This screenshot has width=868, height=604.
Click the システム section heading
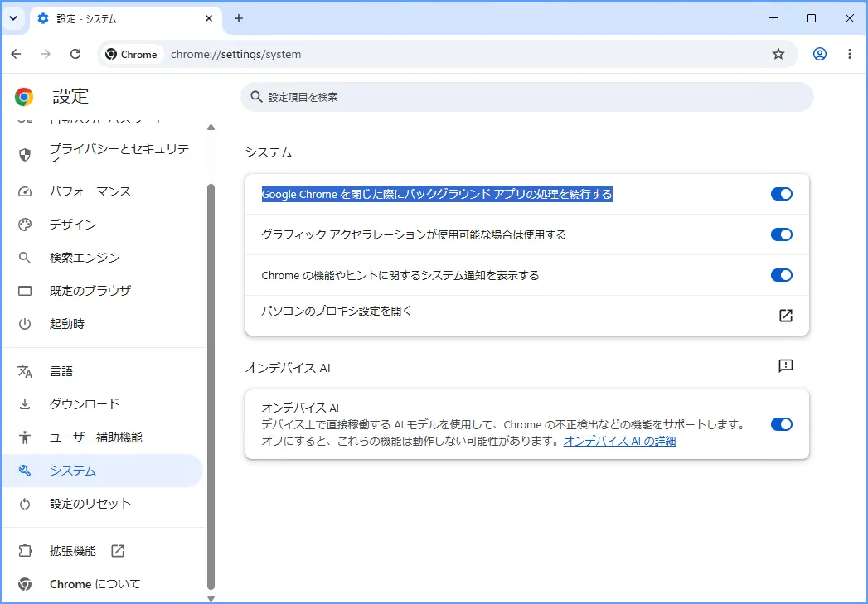(269, 152)
